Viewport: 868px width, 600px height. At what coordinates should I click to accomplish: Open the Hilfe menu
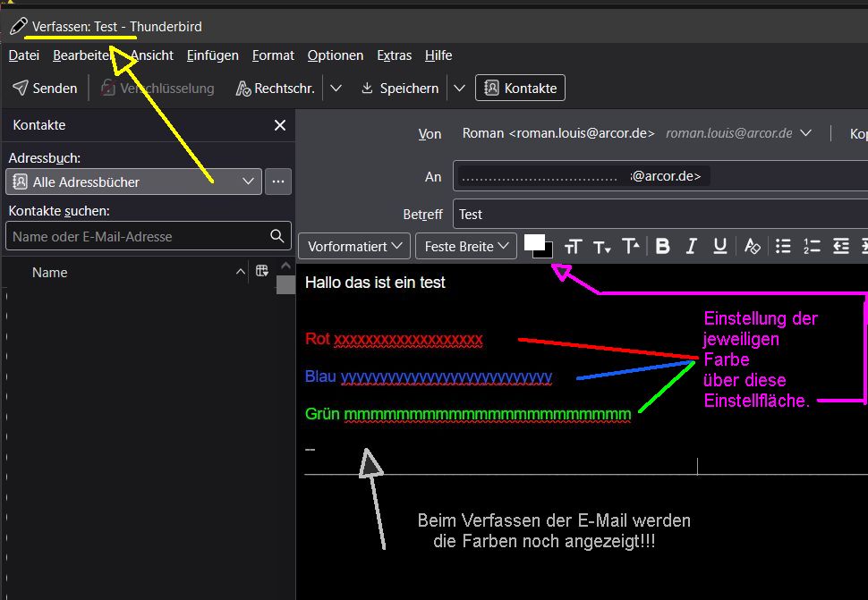pyautogui.click(x=438, y=55)
